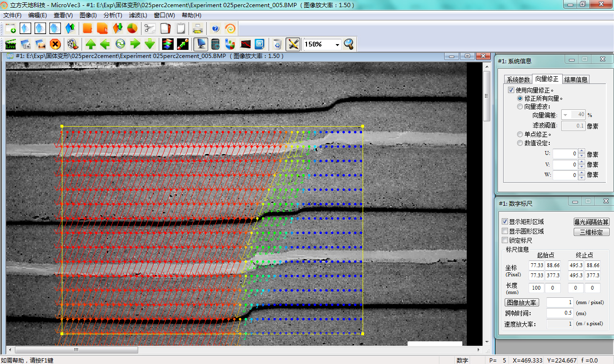Open the 编辑(E) menu
614x364 pixels.
(x=37, y=15)
